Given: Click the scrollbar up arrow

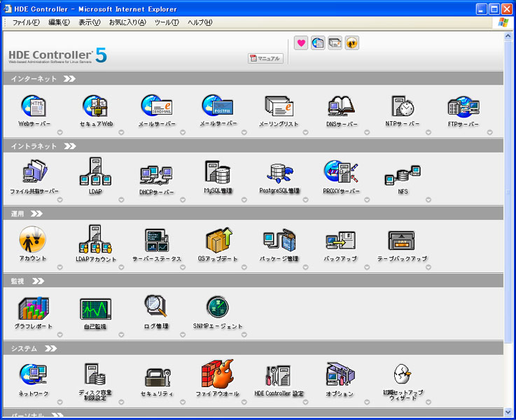Looking at the screenshot, I should [508, 36].
